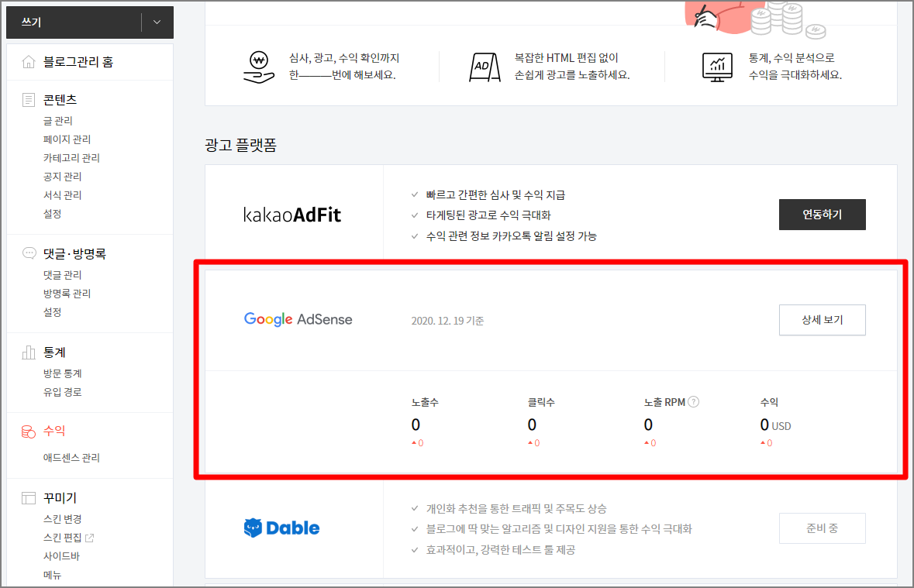The width and height of the screenshot is (914, 588).
Task: Expand the dropdown arrow beside 쓰기
Action: (157, 22)
